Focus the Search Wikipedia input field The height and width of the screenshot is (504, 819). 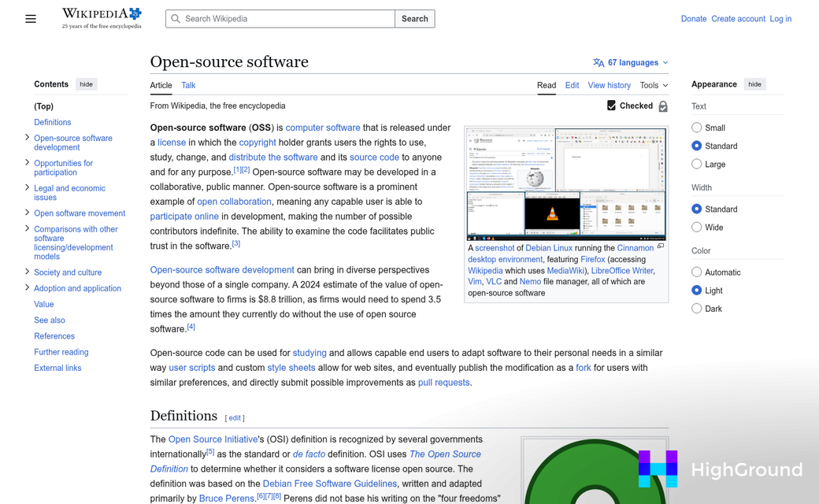pos(280,19)
